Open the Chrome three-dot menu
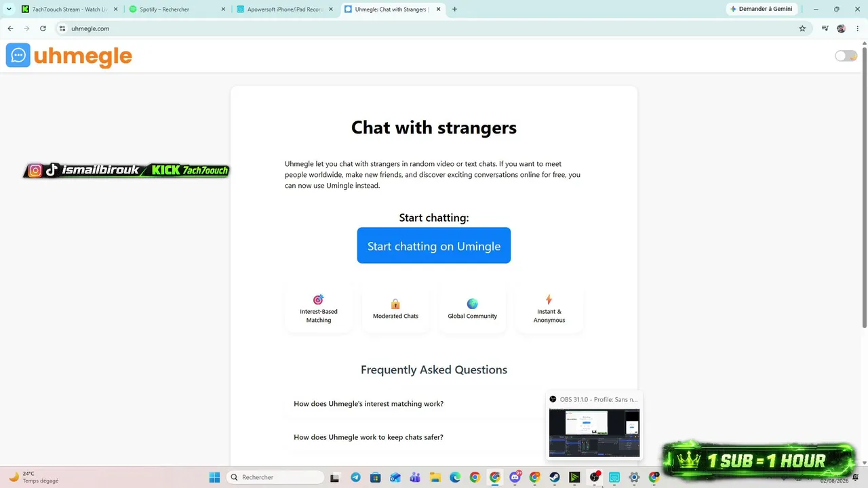The width and height of the screenshot is (868, 488). click(857, 28)
